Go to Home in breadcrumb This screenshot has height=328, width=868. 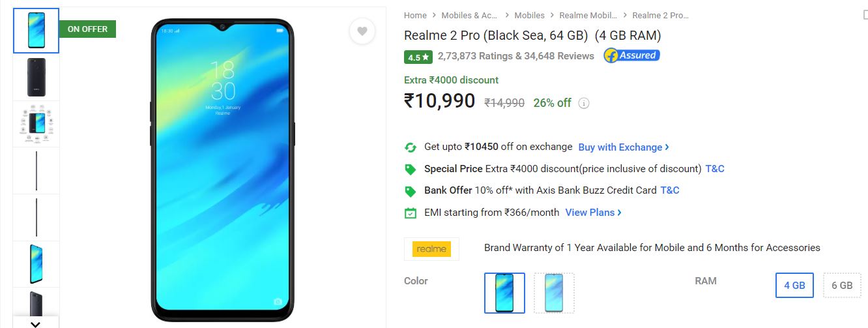point(415,16)
